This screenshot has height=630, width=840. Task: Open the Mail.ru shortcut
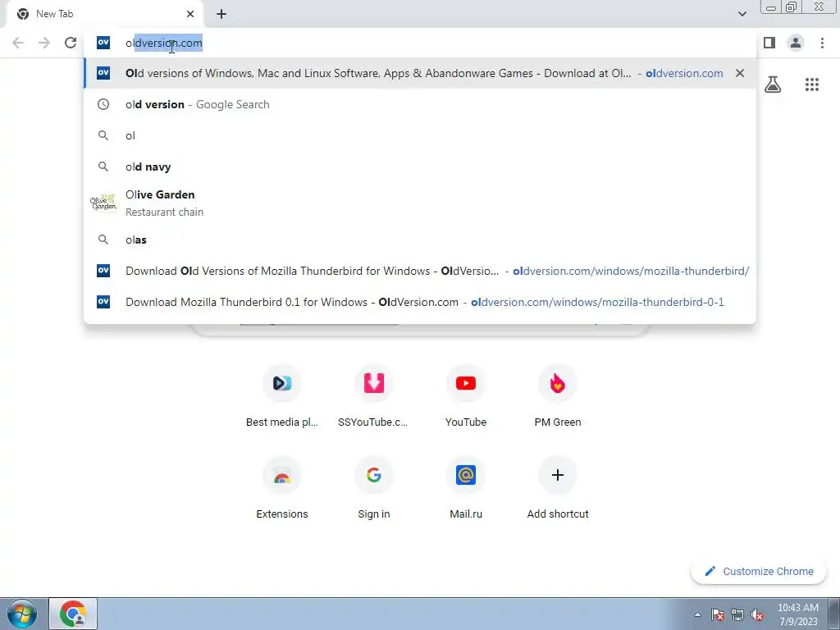point(466,487)
